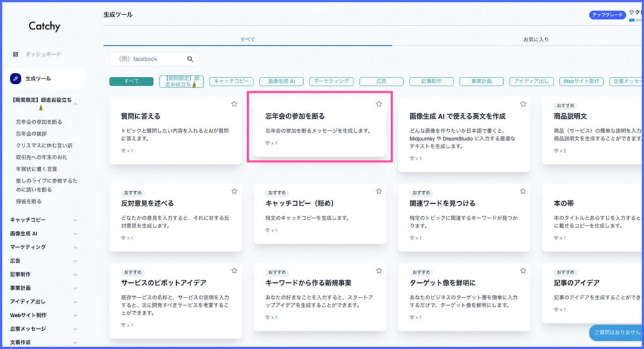The width and height of the screenshot is (644, 349).
Task: Expand キャッチコピー section in sidebar
Action: tap(75, 220)
